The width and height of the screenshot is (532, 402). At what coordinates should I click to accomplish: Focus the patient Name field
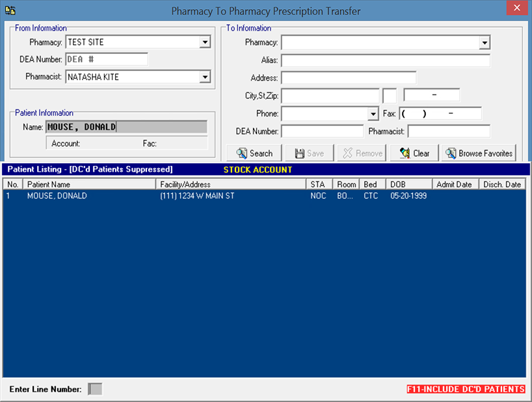coord(126,127)
